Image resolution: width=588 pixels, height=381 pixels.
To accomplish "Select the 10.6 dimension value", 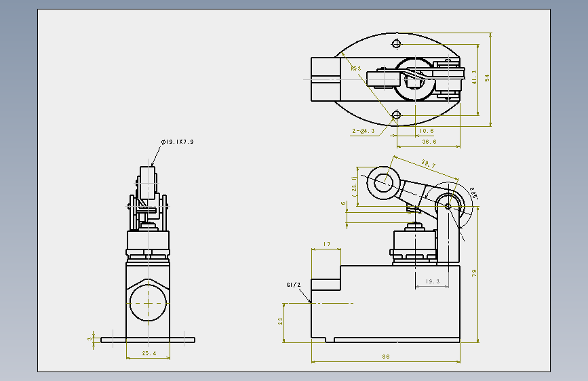I will coord(427,131).
